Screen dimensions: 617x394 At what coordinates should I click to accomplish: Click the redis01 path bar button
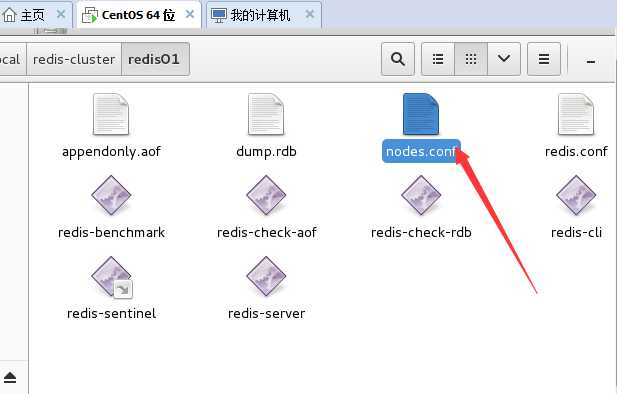(x=155, y=59)
